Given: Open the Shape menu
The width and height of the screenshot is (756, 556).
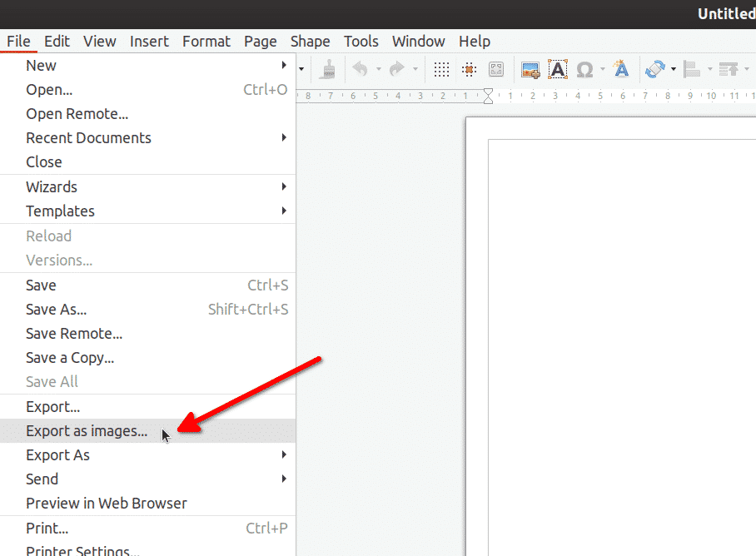Looking at the screenshot, I should click(x=310, y=41).
